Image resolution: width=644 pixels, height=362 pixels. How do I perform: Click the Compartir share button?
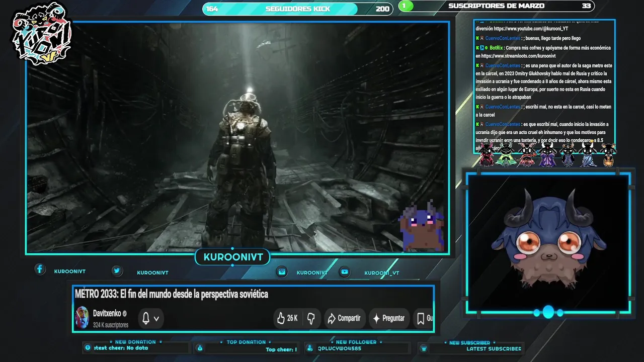[344, 318]
